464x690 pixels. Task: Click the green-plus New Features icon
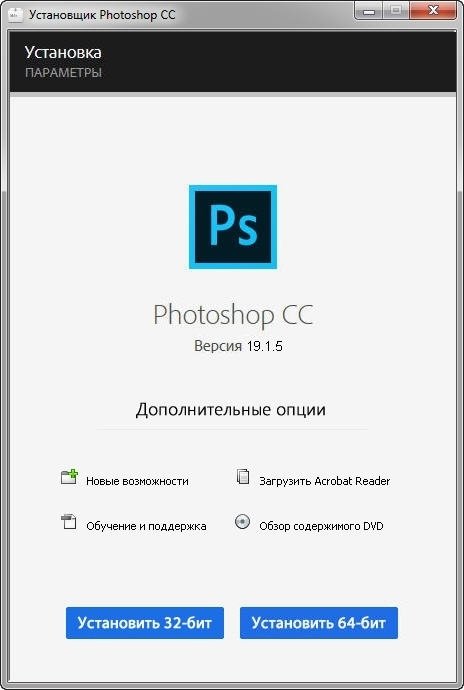pos(69,477)
